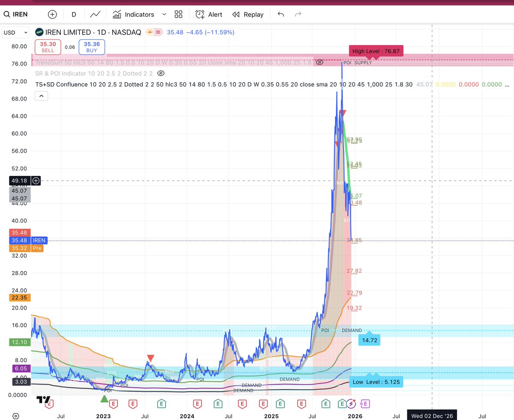Click the IREN LIMITED symbol title
The width and height of the screenshot is (514, 420).
(93, 32)
